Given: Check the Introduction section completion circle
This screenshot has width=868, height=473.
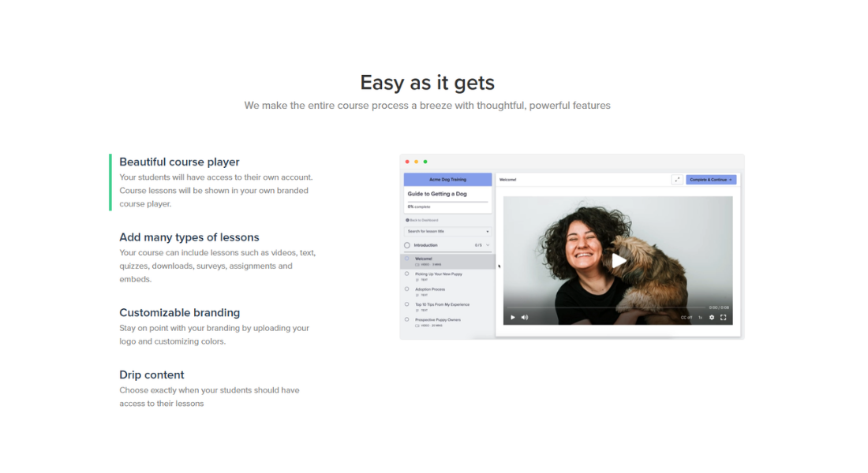Looking at the screenshot, I should tap(406, 244).
